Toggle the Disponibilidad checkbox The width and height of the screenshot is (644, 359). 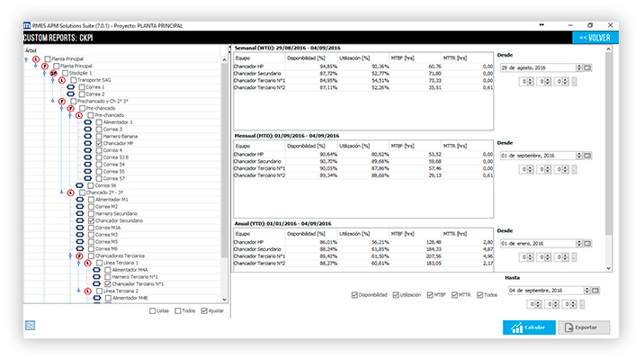(354, 295)
